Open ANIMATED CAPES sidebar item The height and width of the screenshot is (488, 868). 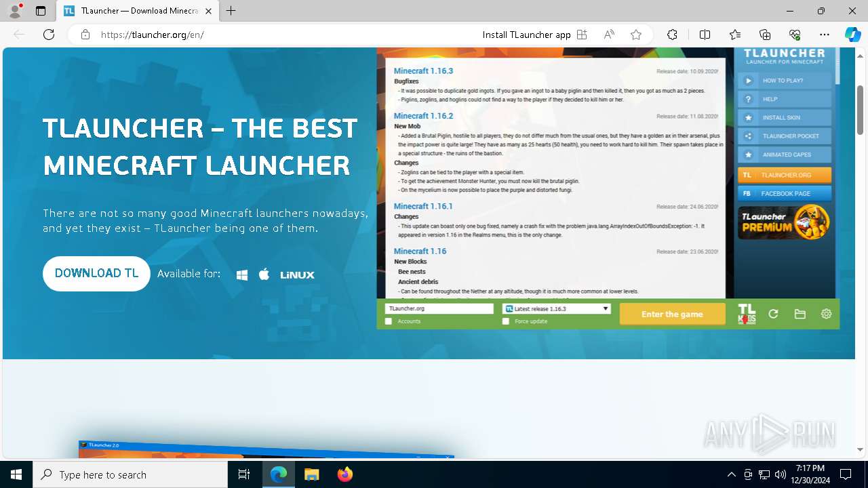click(785, 155)
